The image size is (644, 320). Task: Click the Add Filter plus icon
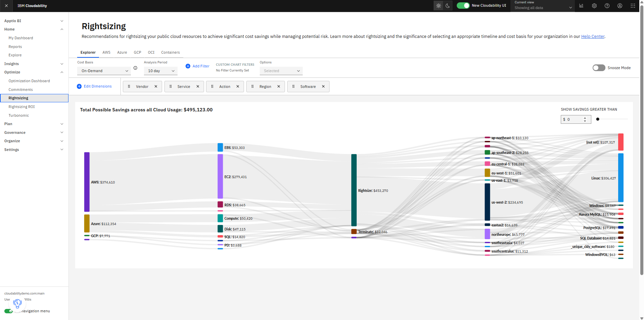188,66
